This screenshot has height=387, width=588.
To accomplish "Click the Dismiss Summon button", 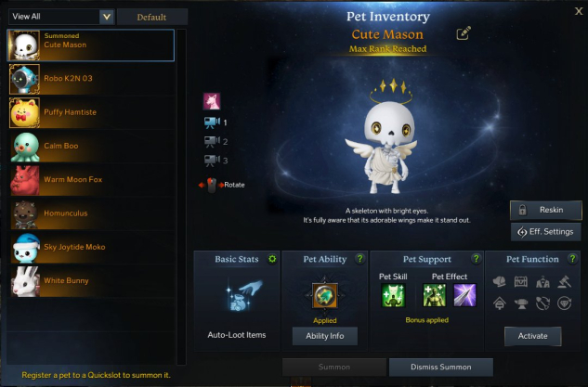I will [x=441, y=368].
